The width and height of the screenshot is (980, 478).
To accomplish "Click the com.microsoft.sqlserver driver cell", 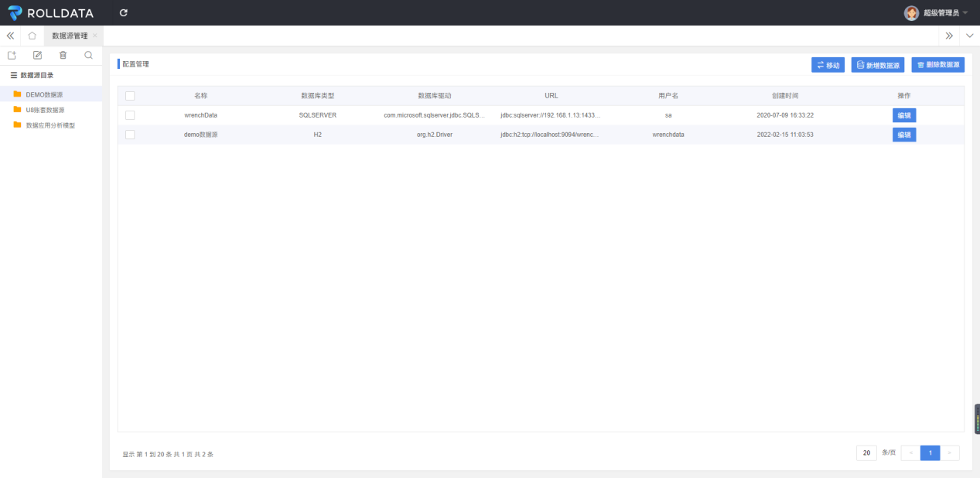I will [435, 115].
